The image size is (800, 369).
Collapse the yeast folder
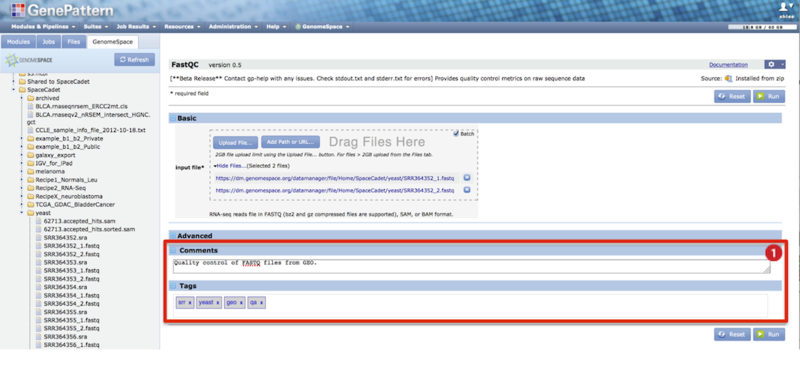pos(21,213)
